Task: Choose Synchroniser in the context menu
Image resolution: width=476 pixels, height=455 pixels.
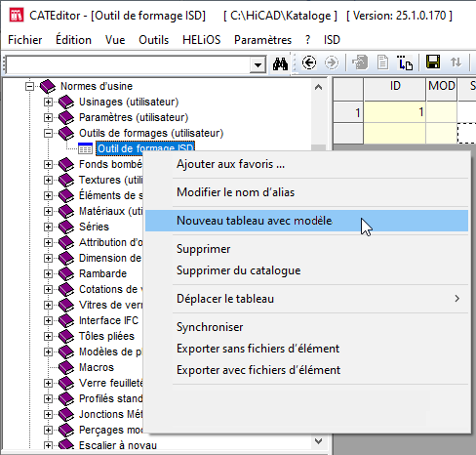Action: point(306,327)
